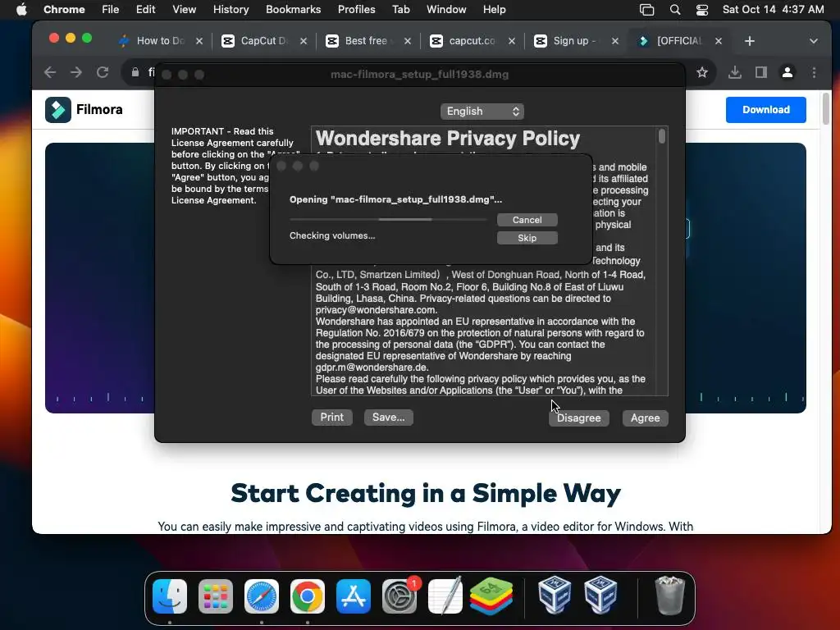Open the Tab menu
The width and height of the screenshot is (840, 630).
400,9
